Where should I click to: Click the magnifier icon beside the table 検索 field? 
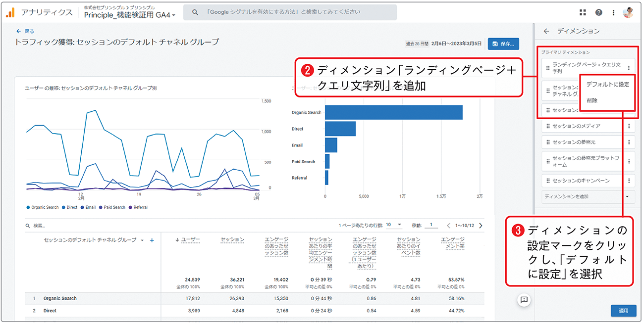point(28,226)
